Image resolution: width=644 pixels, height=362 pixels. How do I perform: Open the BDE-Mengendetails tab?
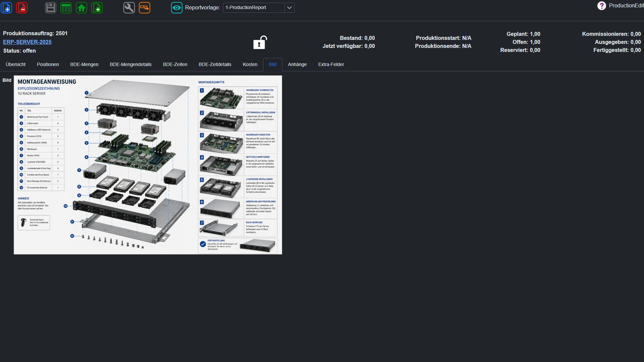tap(131, 64)
